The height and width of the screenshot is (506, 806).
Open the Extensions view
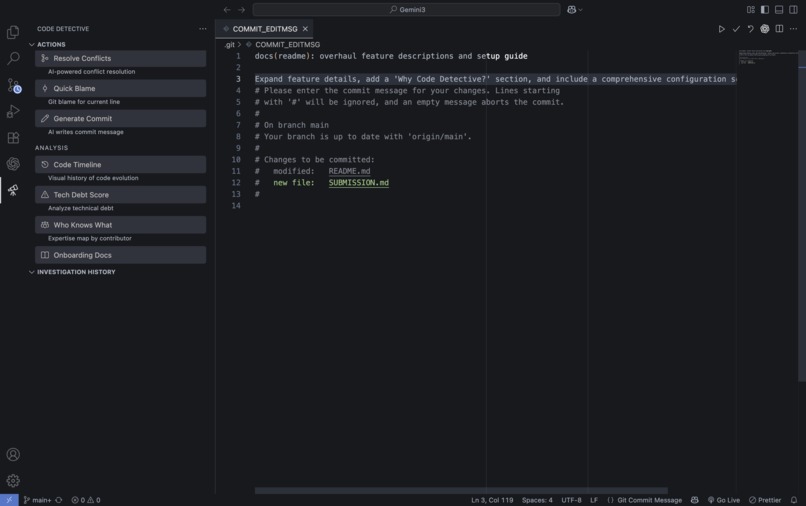click(x=13, y=137)
